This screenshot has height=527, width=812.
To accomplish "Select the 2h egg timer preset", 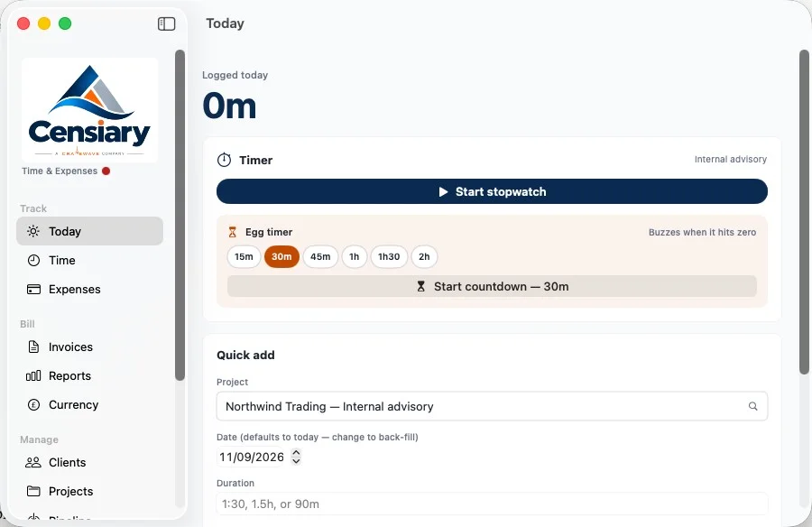I will pyautogui.click(x=424, y=257).
